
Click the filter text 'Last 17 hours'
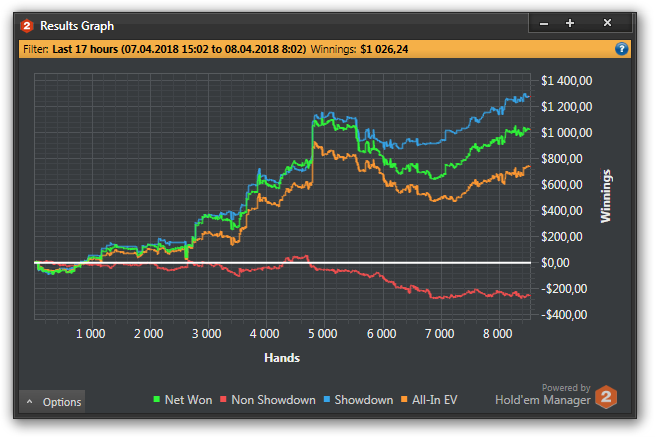(85, 49)
